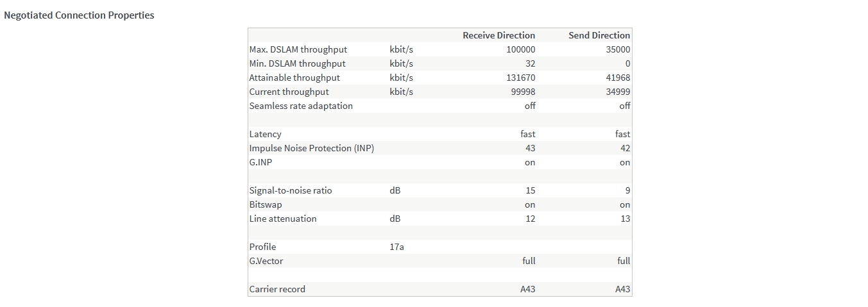Image resolution: width=868 pixels, height=307 pixels.
Task: Click the 41968 attainable send value
Action: click(618, 78)
